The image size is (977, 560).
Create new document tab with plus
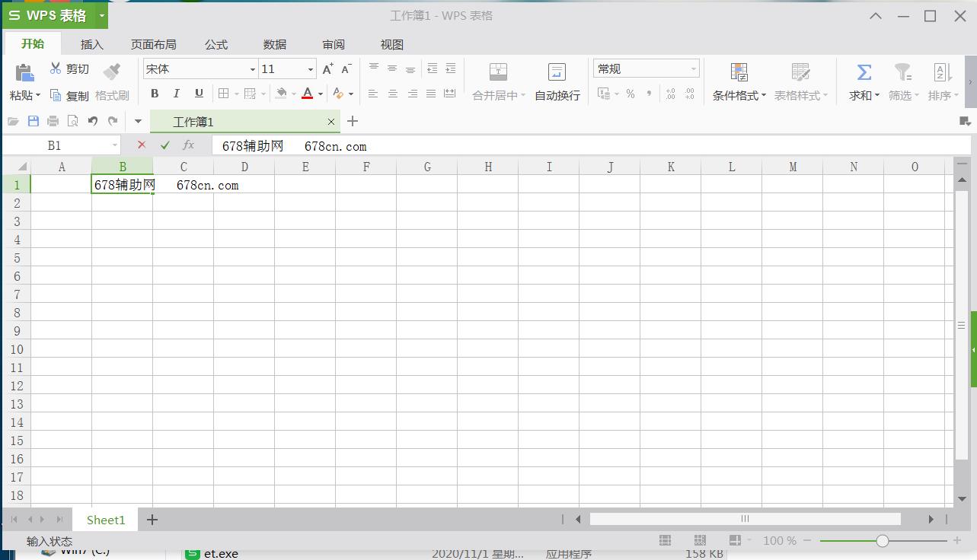353,121
